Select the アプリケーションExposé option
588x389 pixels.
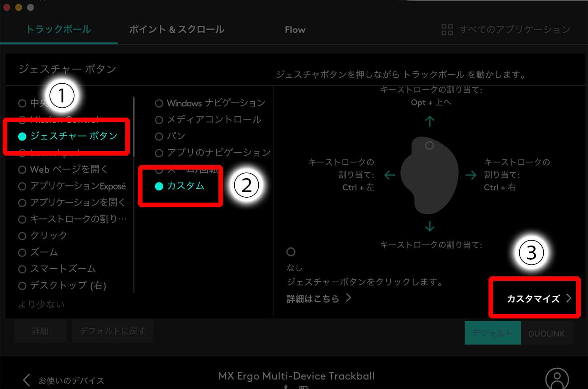click(72, 186)
